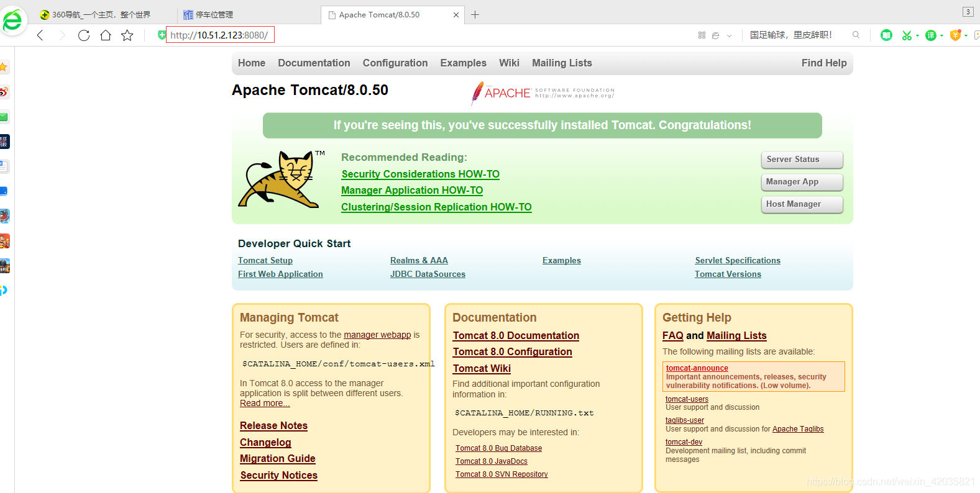
Task: Open Security Considerations HOW-TO link
Action: tap(421, 174)
